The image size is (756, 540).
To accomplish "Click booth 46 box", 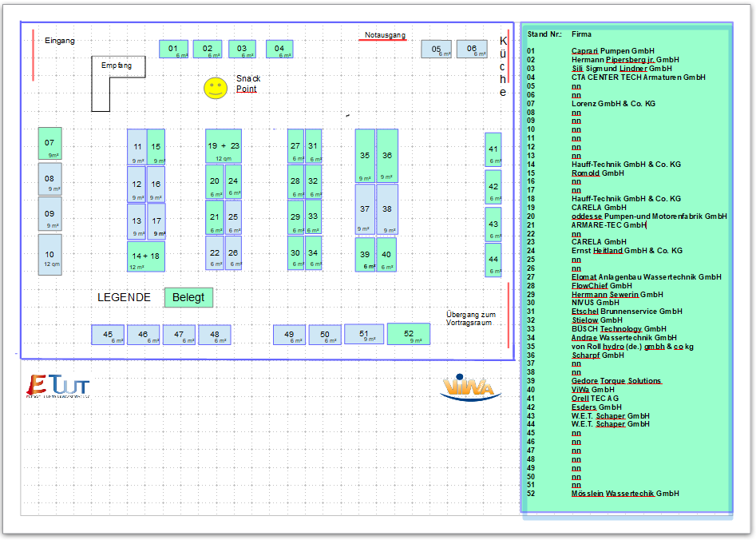I will 143,335.
